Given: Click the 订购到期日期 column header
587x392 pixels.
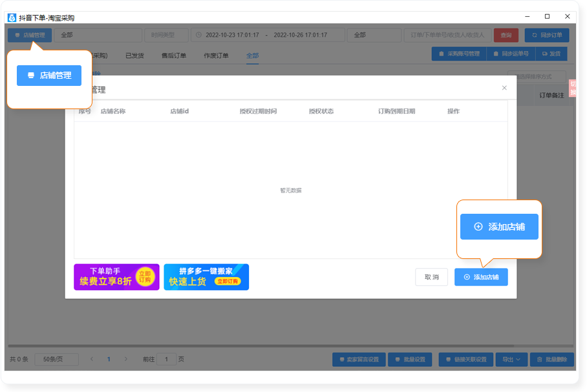Looking at the screenshot, I should click(x=396, y=112).
